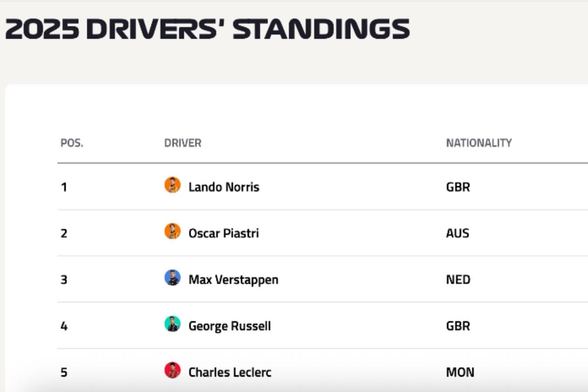This screenshot has height=392, width=588.
Task: Select GBR nationality in Lando Norris row
Action: [458, 187]
